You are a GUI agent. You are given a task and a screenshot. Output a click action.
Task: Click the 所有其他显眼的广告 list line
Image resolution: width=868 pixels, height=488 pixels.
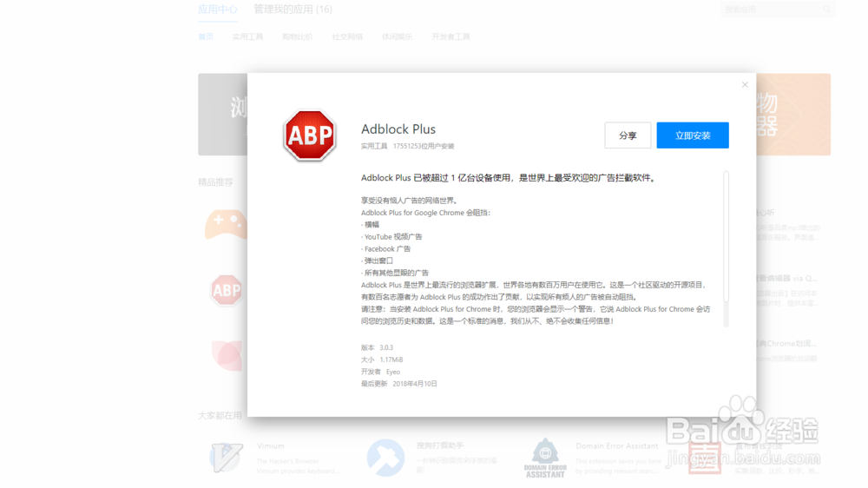point(395,273)
